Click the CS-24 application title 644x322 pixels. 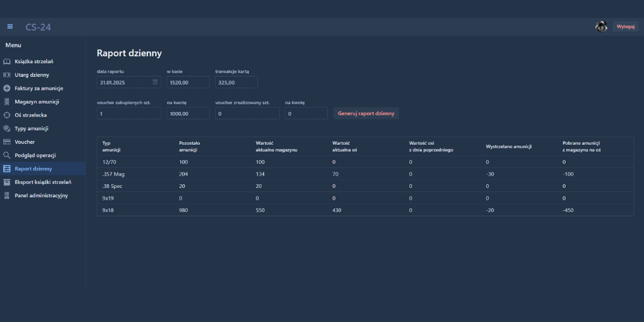38,27
